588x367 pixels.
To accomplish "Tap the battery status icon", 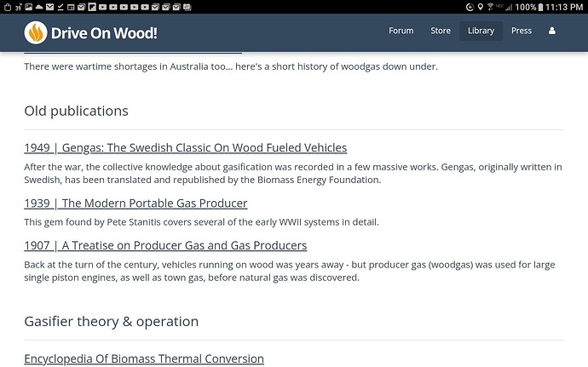I will (540, 7).
